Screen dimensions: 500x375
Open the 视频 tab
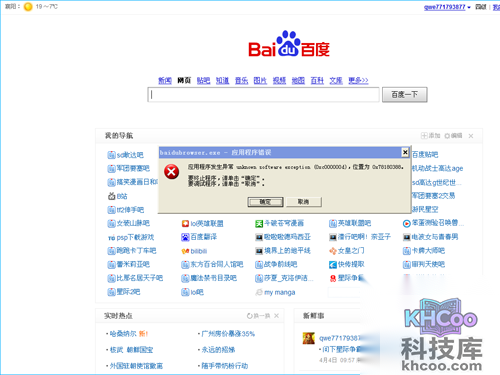279,80
